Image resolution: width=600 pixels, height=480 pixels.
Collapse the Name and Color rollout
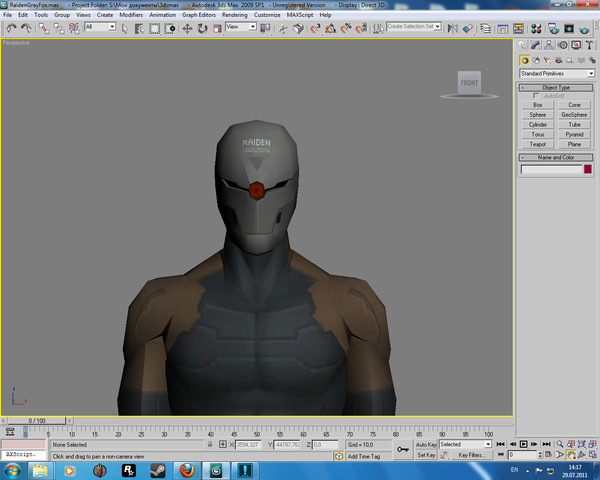(x=556, y=157)
